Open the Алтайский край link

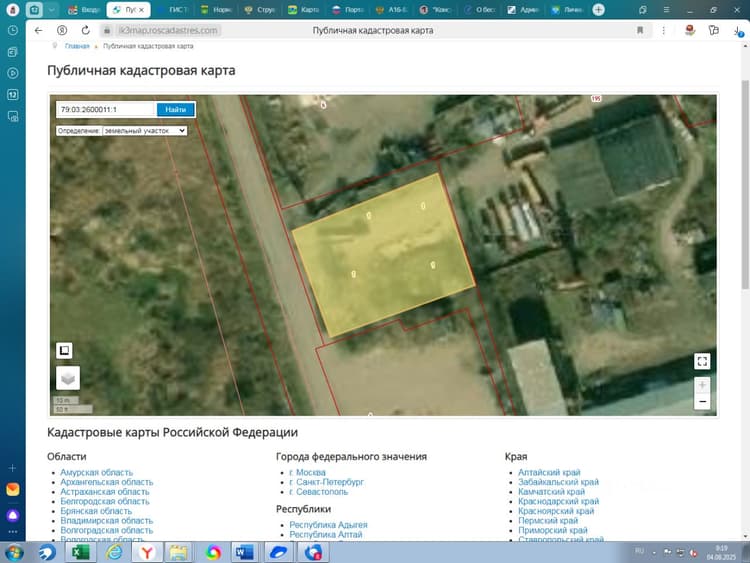click(549, 472)
